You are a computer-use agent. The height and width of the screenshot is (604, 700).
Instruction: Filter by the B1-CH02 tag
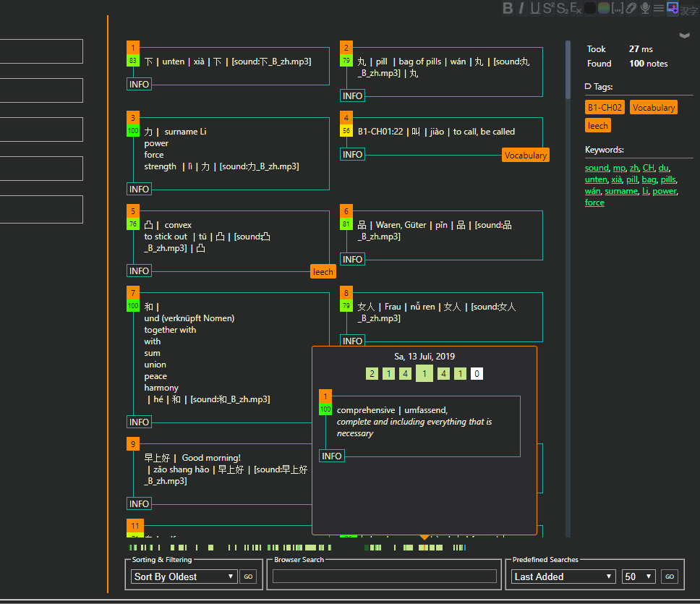point(605,107)
